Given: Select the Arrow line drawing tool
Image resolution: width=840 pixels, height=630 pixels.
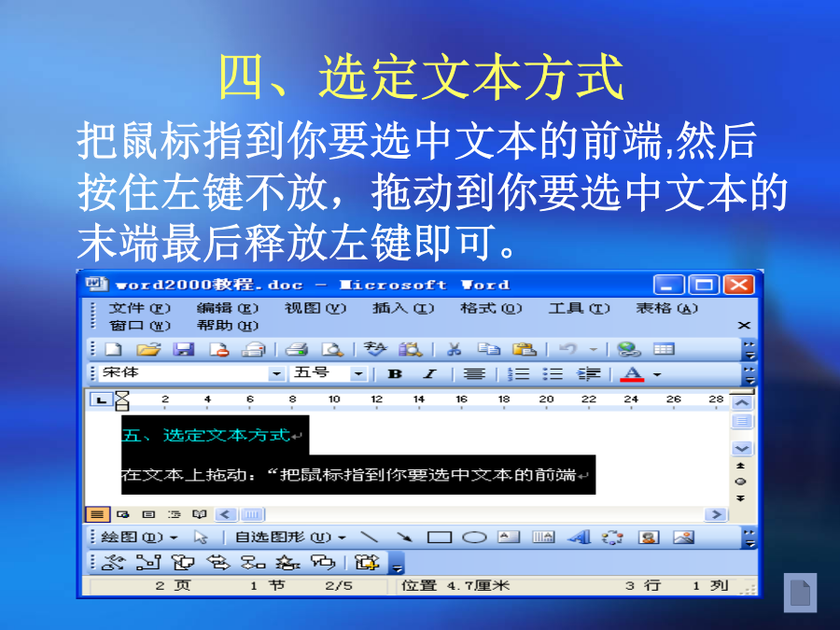Looking at the screenshot, I should (x=404, y=538).
